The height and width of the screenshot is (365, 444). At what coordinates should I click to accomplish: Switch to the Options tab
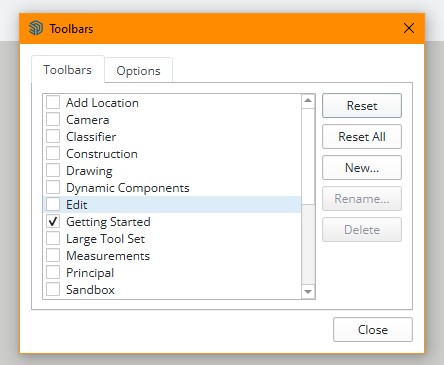(x=138, y=70)
